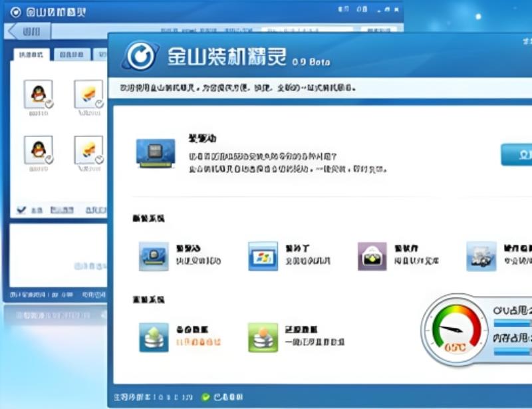Toggle check badge on top-row yellow truck
Viewport: 532px width, 409px height.
pyautogui.click(x=99, y=104)
